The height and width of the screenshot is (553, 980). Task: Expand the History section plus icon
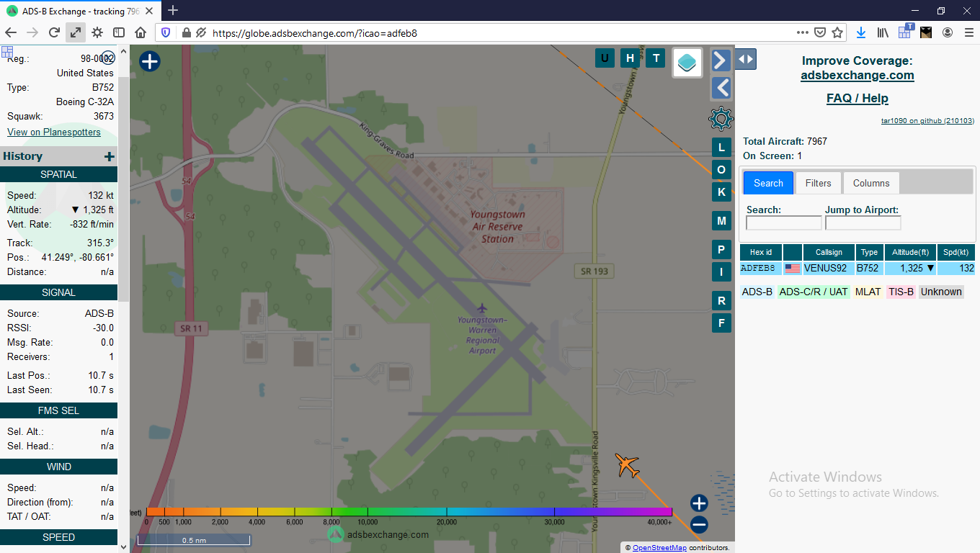click(x=110, y=156)
